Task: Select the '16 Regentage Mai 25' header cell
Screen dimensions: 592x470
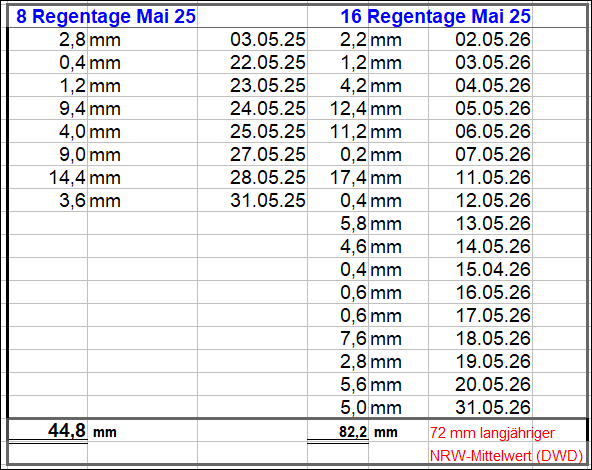Action: click(435, 16)
